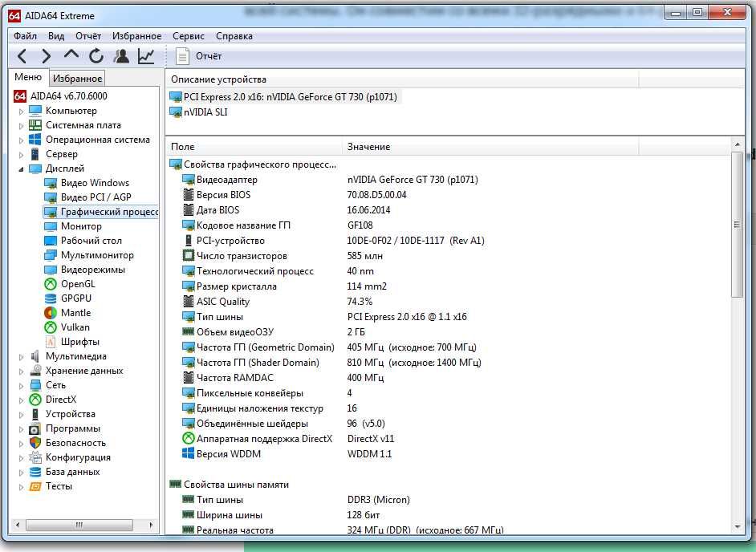Click the Описание устройства column header

point(403,79)
